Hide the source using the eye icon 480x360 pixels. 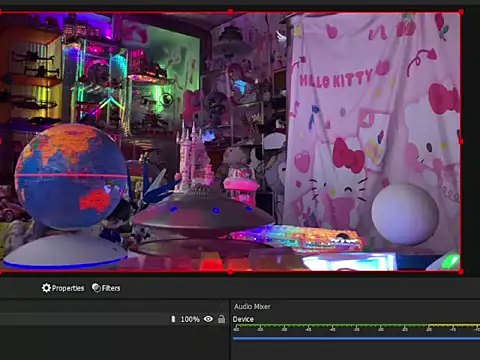(208, 319)
